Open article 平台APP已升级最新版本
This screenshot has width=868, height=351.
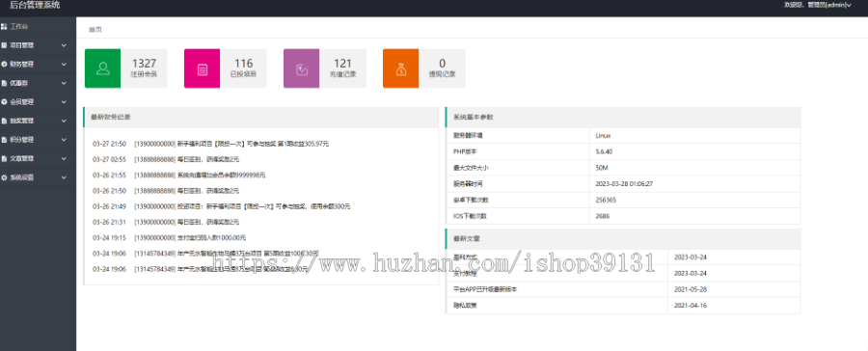(484, 289)
